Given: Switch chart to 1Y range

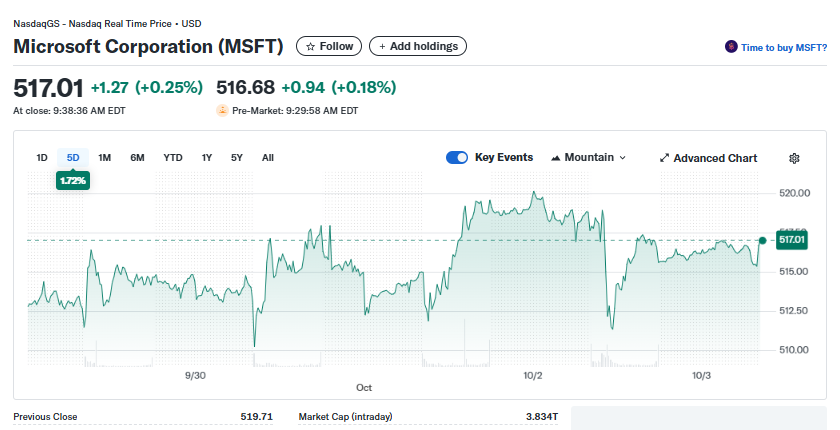Looking at the screenshot, I should [207, 158].
